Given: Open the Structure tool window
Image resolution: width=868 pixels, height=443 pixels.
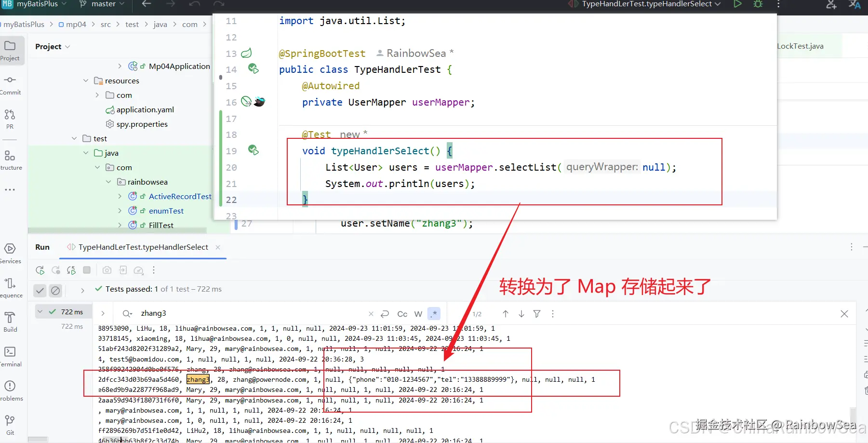Looking at the screenshot, I should point(10,160).
